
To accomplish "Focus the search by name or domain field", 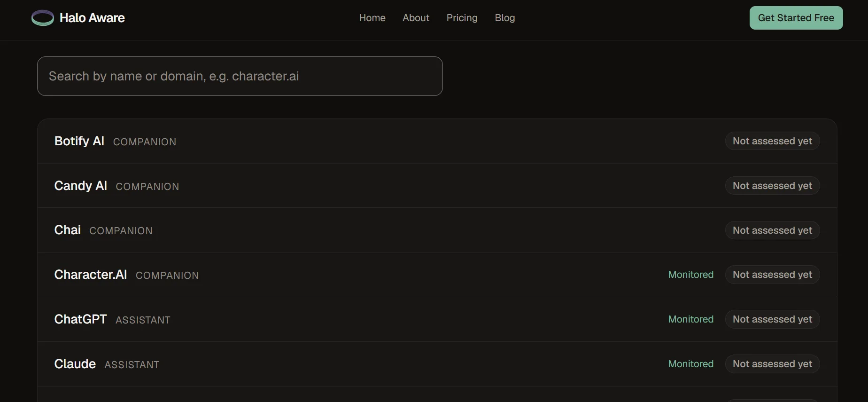I will pyautogui.click(x=240, y=76).
